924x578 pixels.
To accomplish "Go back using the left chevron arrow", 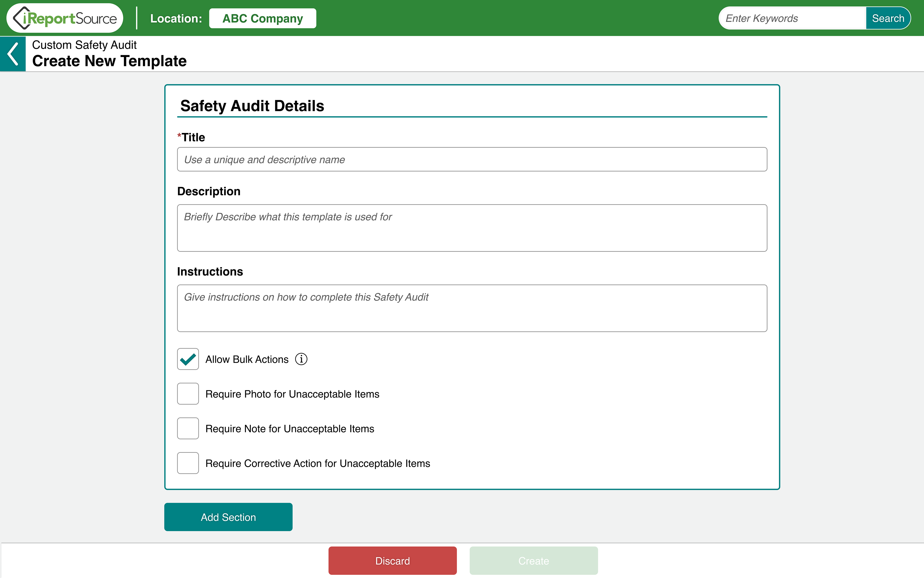I will coord(13,54).
